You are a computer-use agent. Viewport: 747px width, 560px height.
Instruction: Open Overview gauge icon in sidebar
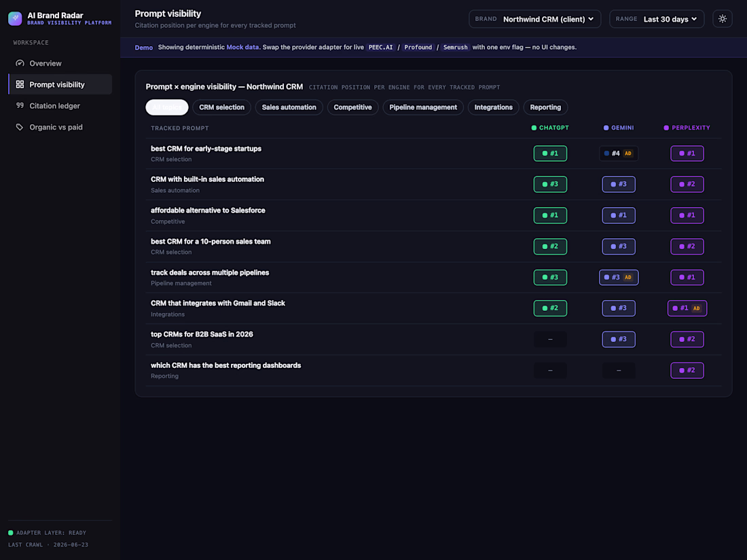(x=20, y=63)
